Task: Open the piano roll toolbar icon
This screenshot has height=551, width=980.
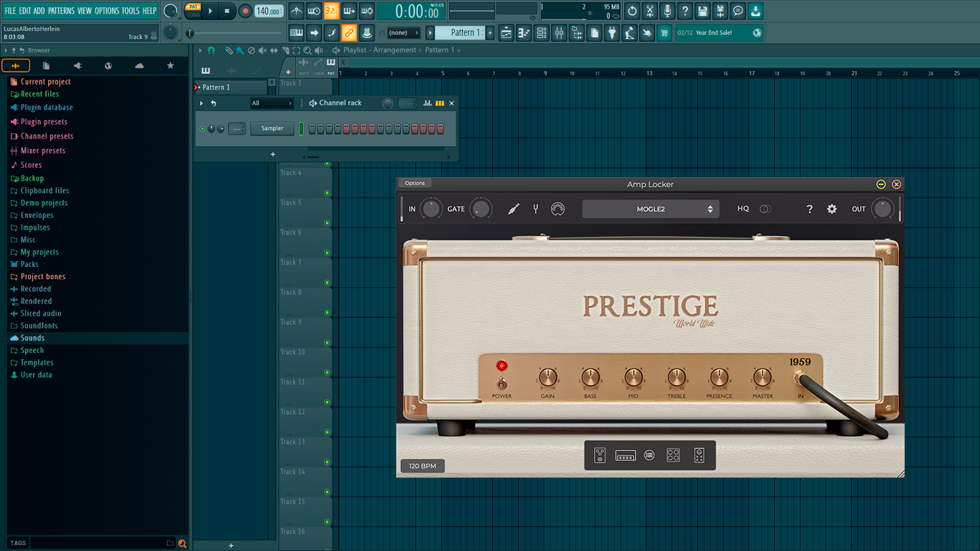Action: 524,33
